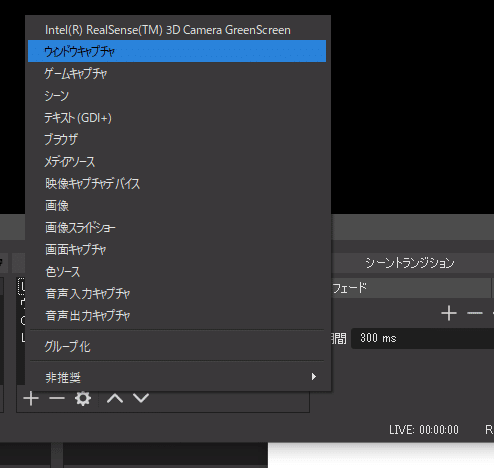494x468 pixels.
Task: Click the 300 ms duration field
Action: pos(423,338)
